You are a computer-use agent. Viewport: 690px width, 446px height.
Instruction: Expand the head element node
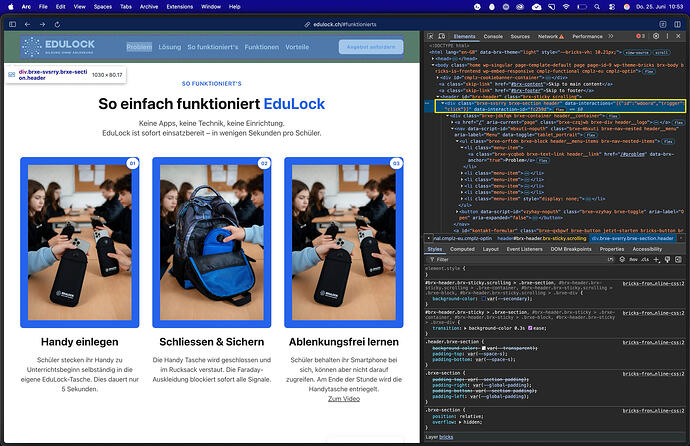433,58
